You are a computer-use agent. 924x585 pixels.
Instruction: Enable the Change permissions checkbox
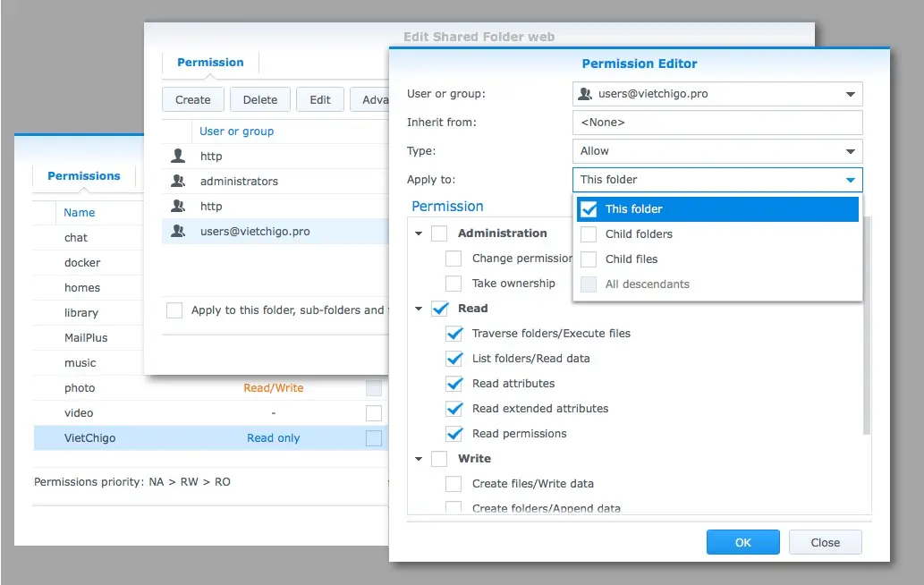[454, 259]
